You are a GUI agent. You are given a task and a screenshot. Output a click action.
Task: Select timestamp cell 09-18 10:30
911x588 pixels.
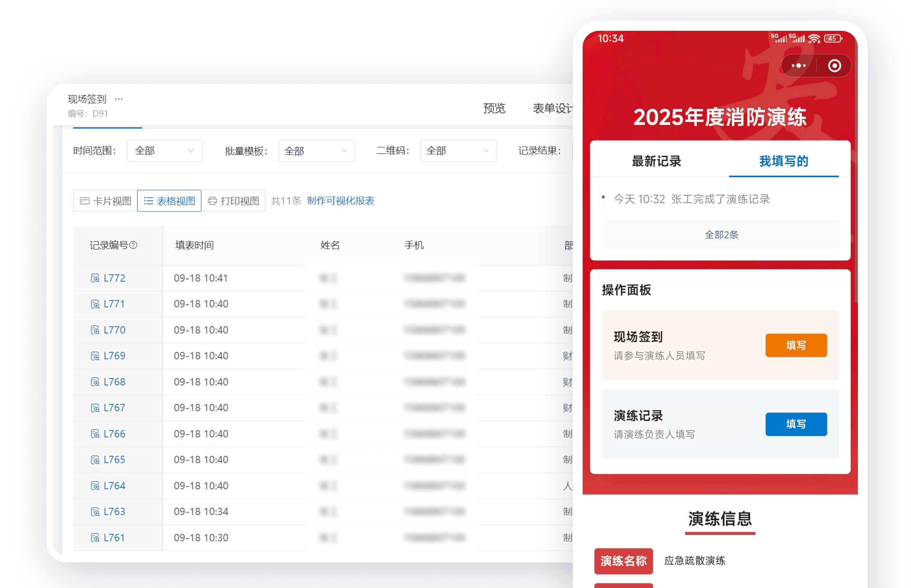(x=201, y=538)
